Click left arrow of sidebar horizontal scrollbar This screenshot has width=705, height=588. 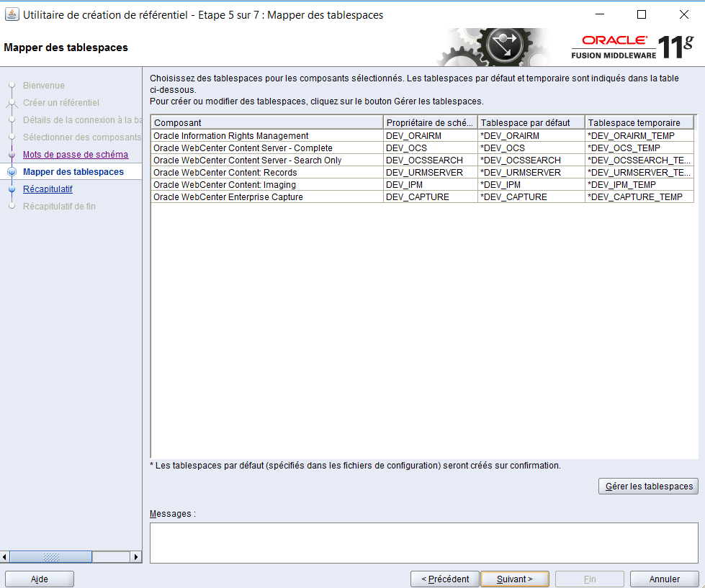6,557
